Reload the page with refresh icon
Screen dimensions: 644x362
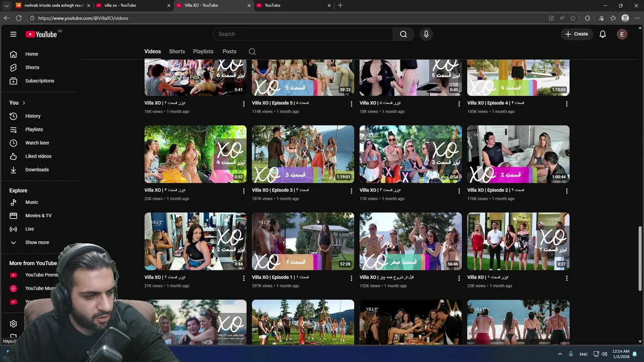(x=19, y=18)
